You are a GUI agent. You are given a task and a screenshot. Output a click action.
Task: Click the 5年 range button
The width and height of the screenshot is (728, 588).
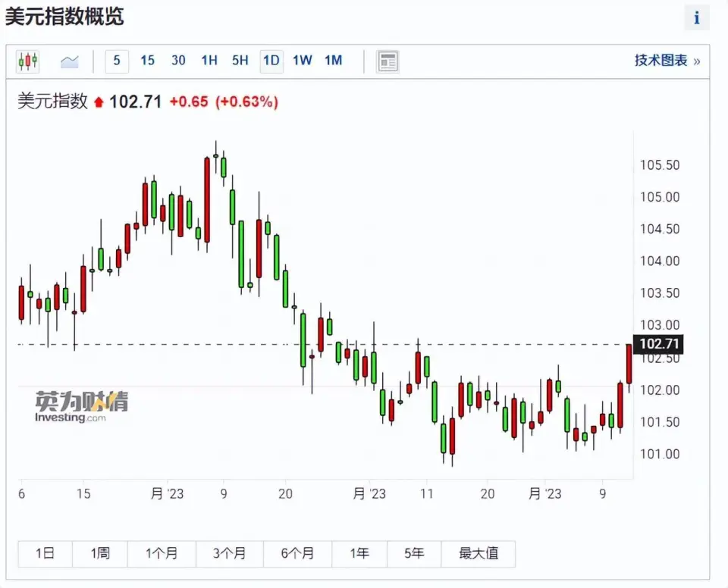(414, 554)
